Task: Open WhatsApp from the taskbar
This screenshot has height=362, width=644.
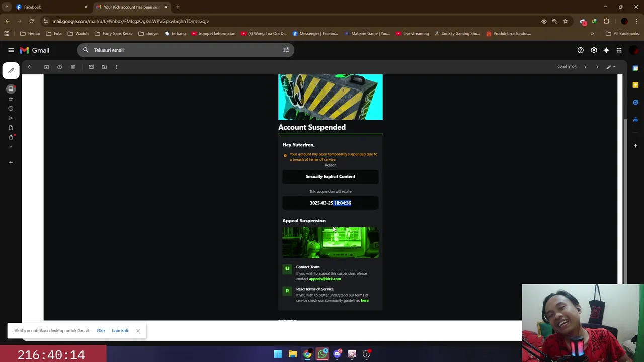Action: [322, 354]
